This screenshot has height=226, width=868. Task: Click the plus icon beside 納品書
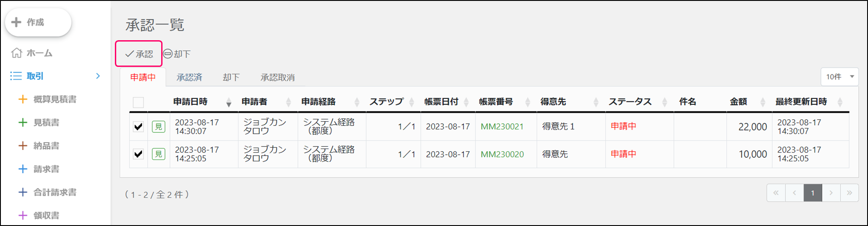coord(23,146)
